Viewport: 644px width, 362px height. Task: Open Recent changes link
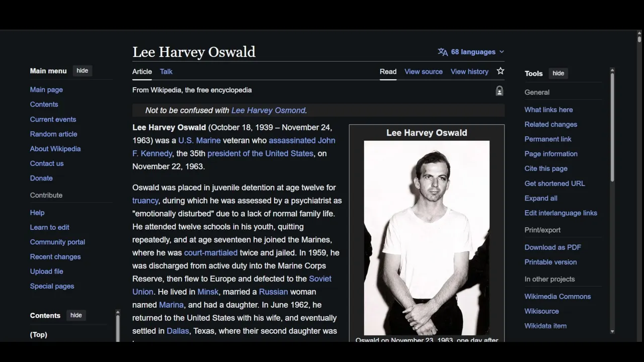tap(55, 256)
